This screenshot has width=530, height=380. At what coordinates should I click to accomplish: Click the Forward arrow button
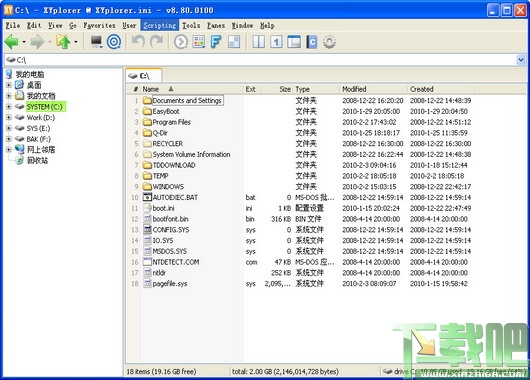(37, 42)
